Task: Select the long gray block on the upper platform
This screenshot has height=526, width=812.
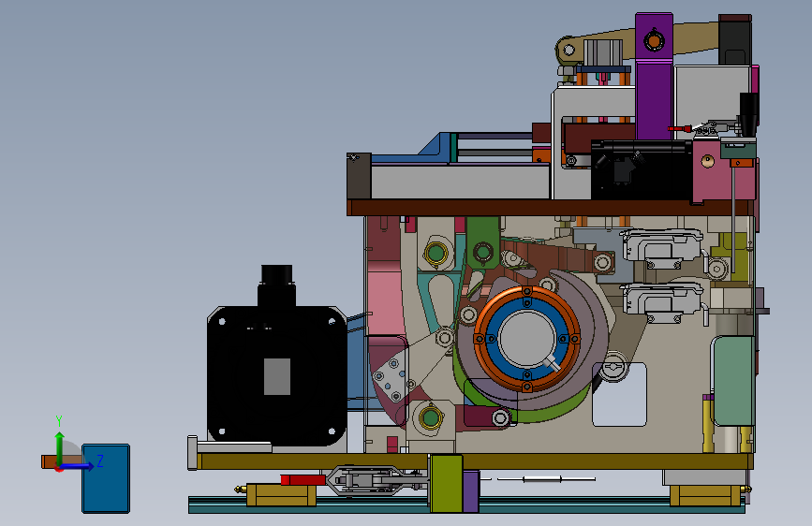Action: pos(460,182)
